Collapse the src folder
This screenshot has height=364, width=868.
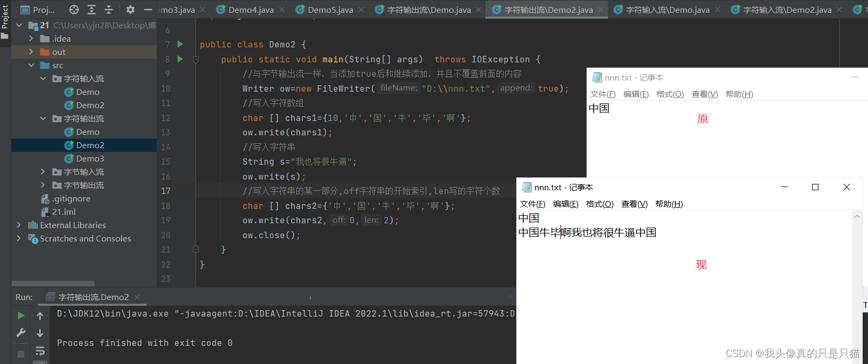31,65
